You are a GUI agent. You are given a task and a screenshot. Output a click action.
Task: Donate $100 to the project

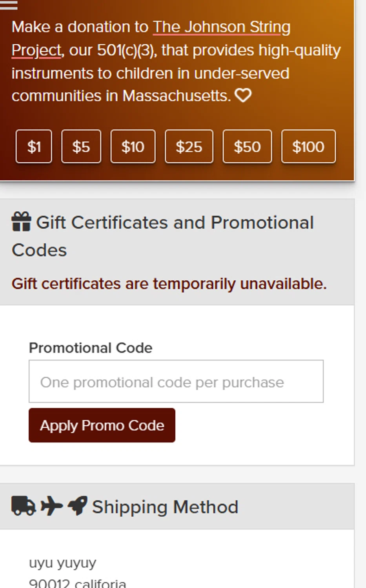point(308,147)
